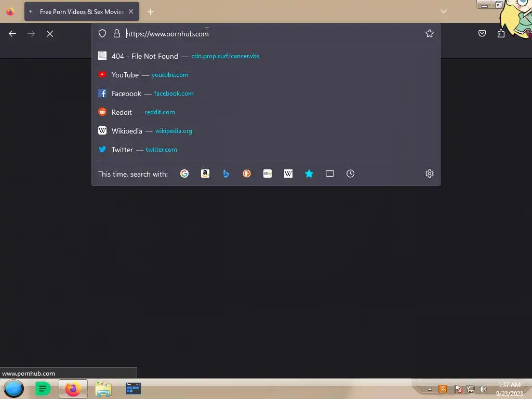Search open tabs icon
532x399 pixels.
click(x=330, y=174)
